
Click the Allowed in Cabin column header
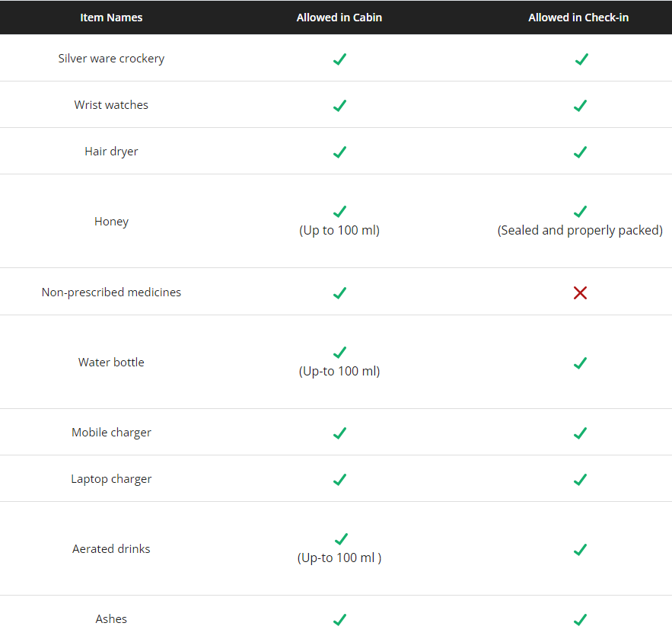tap(339, 18)
